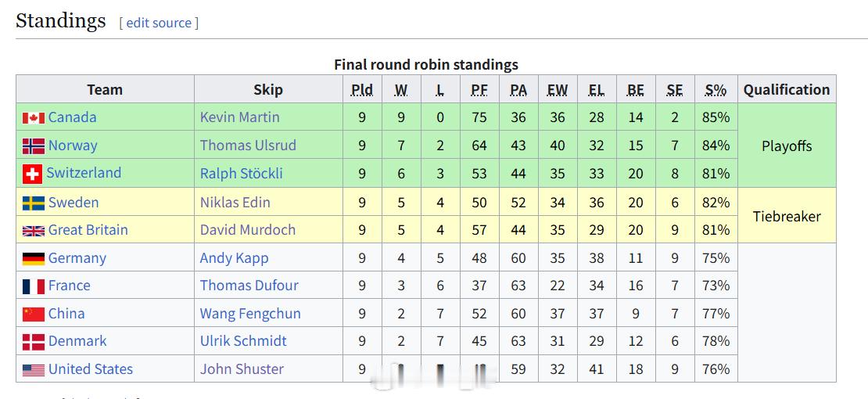Follow the Thomas Ulsrud link
This screenshot has height=399, width=868.
(247, 146)
